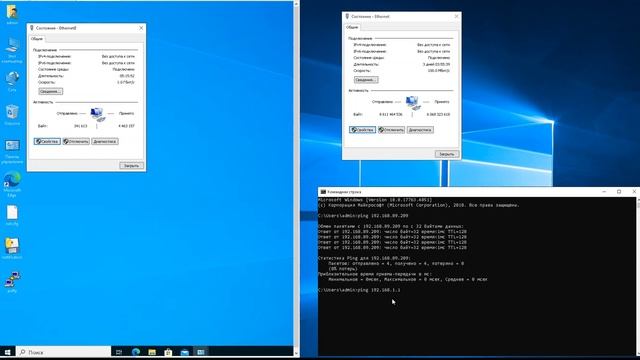Click Закрыть button in Ethernet0 status window
The height and width of the screenshot is (360, 640).
[131, 166]
